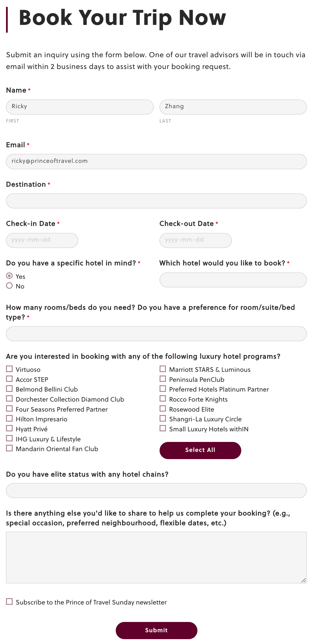Subscribe to the Sunday newsletter checkbox
314x644 pixels.
pos(9,602)
